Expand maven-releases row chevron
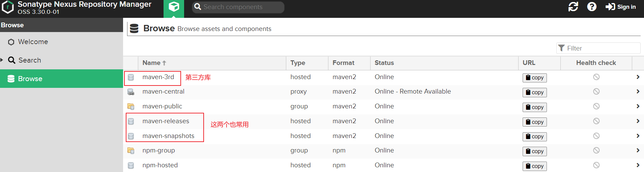This screenshot has height=172, width=644. (638, 121)
